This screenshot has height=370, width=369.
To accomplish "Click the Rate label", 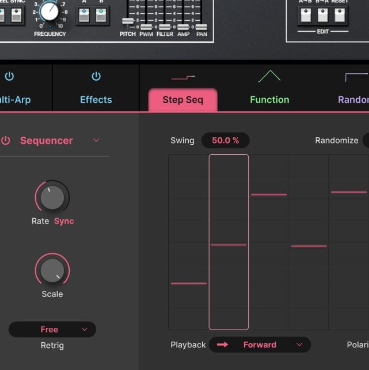I will click(40, 221).
